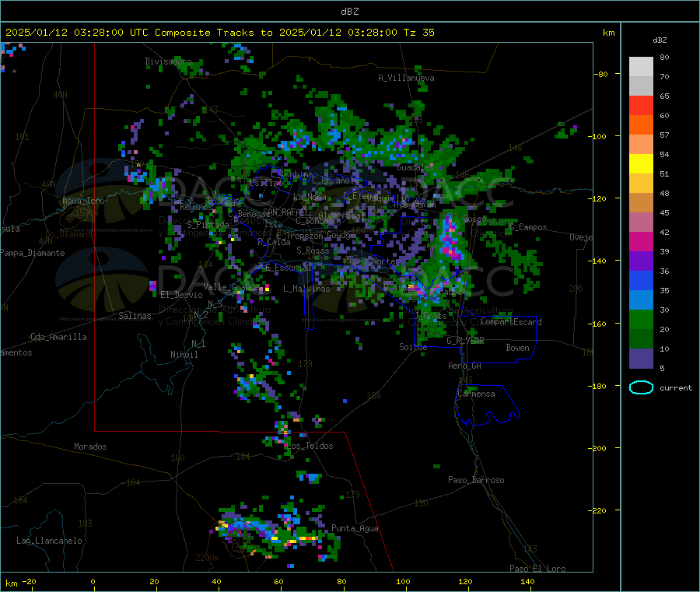The image size is (700, 592).
Task: Click the Paso_Barroso location label
Action: [x=476, y=480]
